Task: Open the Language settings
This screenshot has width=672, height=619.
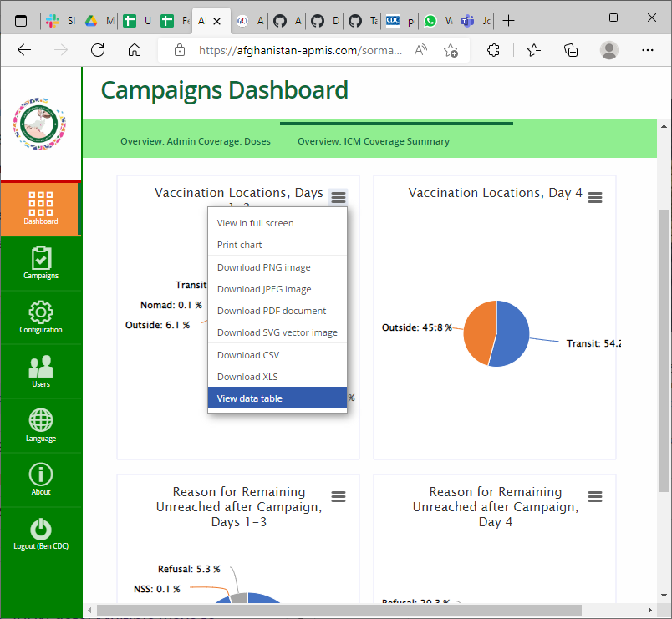Action: (x=40, y=425)
